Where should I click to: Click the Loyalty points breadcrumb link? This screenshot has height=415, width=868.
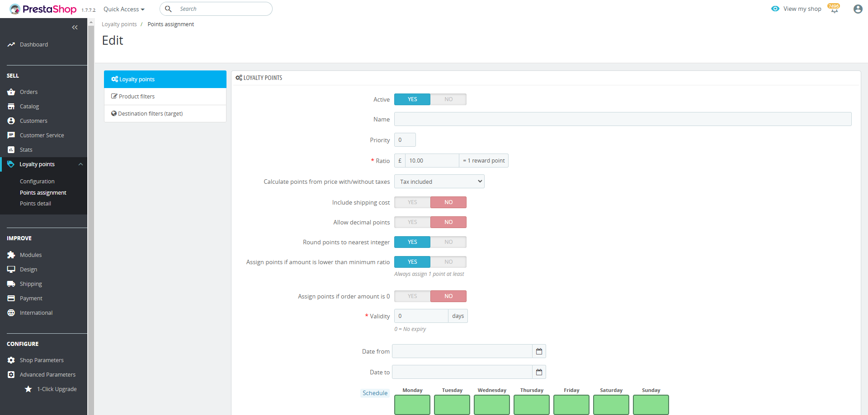(x=119, y=24)
